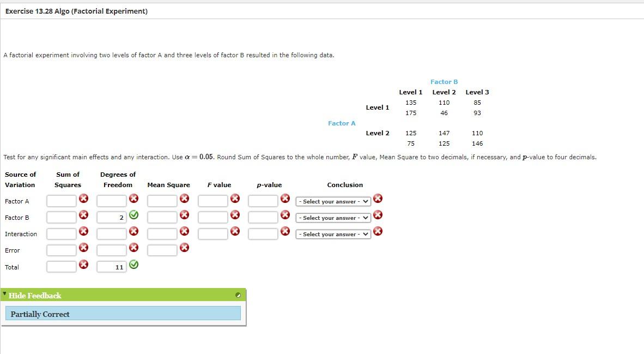Click the value 146 in the data table

(x=477, y=143)
